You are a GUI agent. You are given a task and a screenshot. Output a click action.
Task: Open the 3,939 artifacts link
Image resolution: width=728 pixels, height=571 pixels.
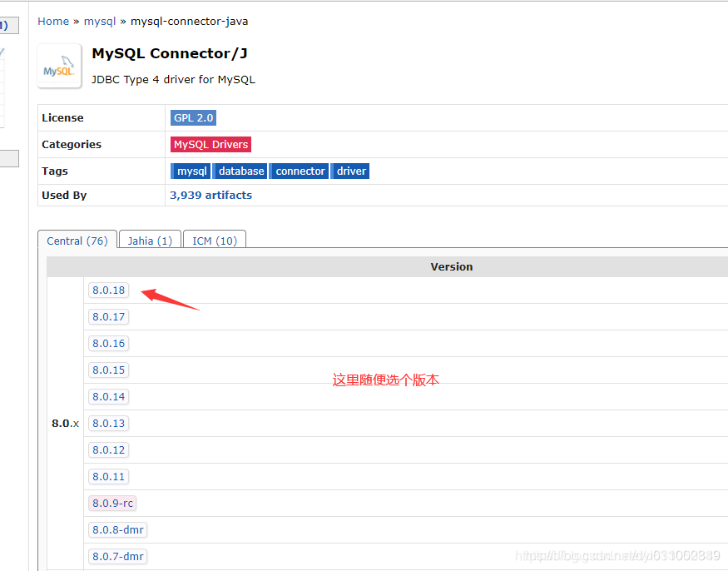point(210,195)
